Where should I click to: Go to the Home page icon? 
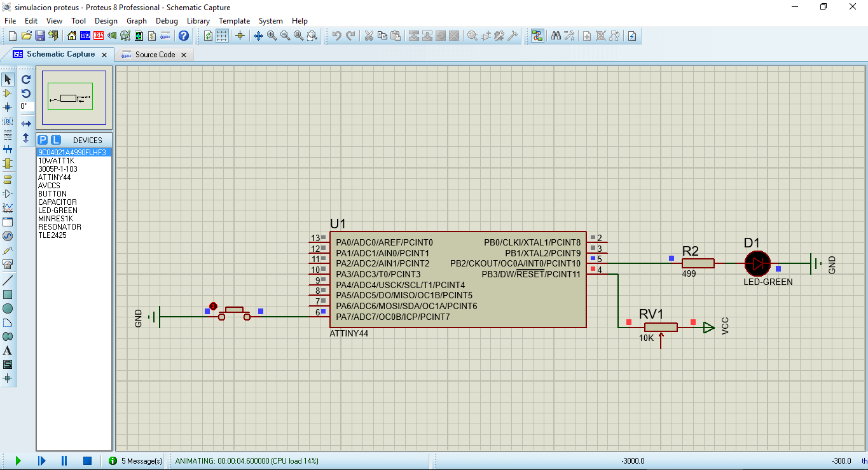click(72, 36)
